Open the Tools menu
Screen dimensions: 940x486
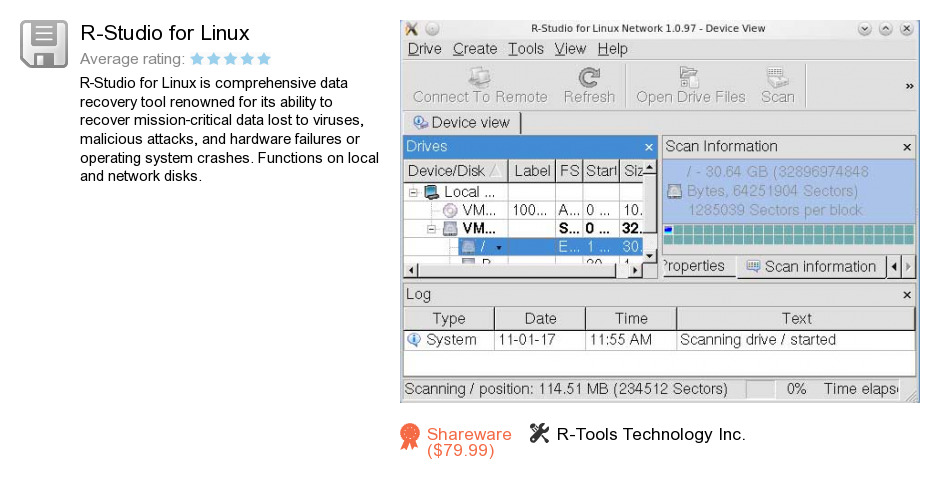tap(526, 49)
